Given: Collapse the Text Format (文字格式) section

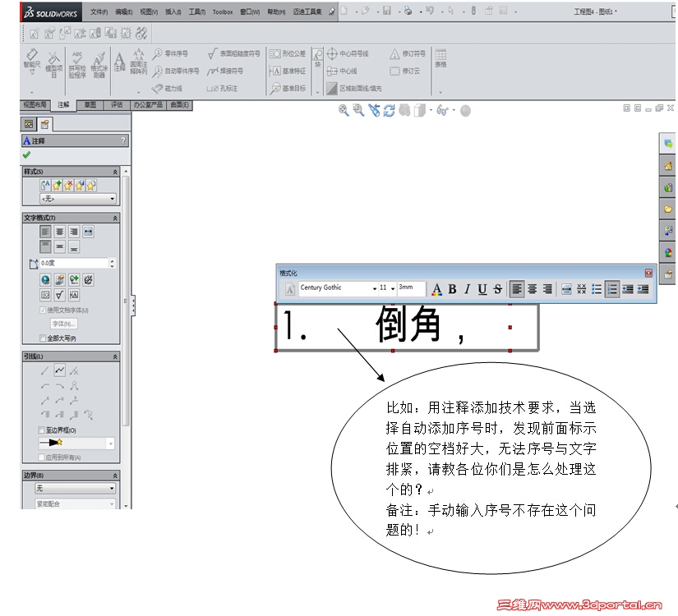Looking at the screenshot, I should (115, 218).
